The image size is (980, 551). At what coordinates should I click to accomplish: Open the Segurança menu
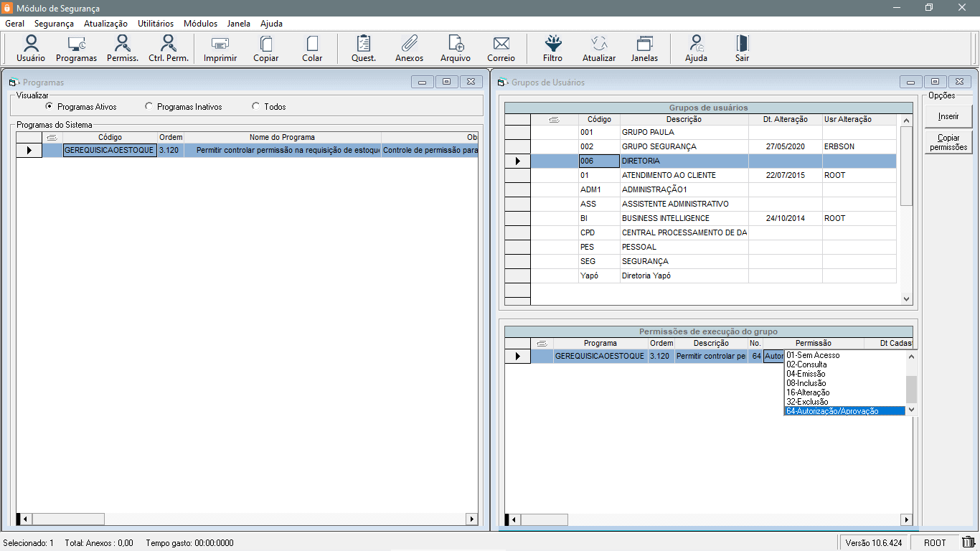point(54,24)
